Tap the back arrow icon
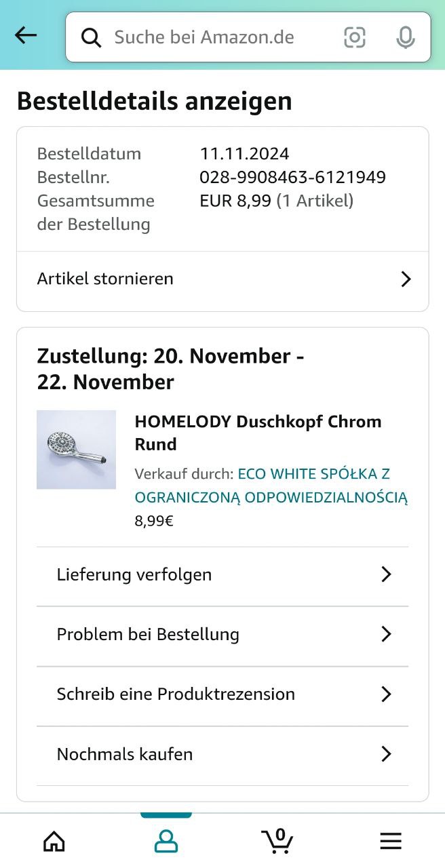 26,36
